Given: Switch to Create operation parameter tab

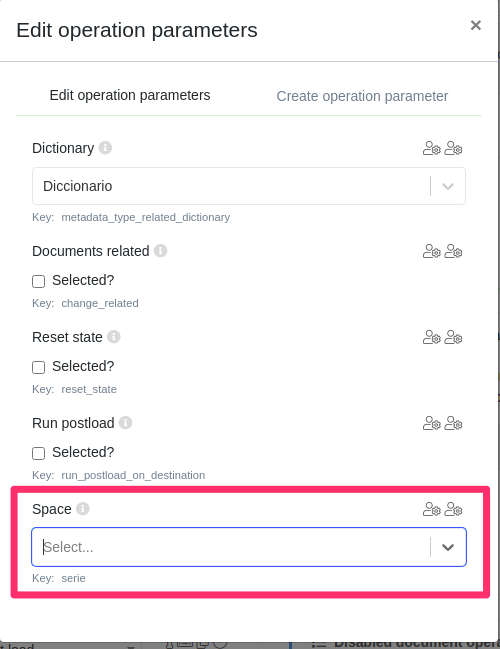Looking at the screenshot, I should pyautogui.click(x=362, y=96).
